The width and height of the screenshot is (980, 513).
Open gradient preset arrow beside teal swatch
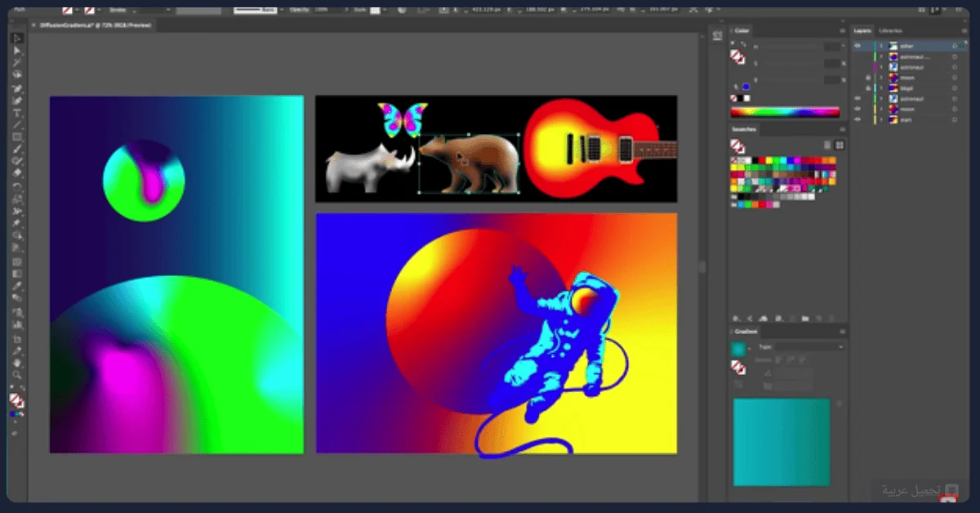(750, 349)
